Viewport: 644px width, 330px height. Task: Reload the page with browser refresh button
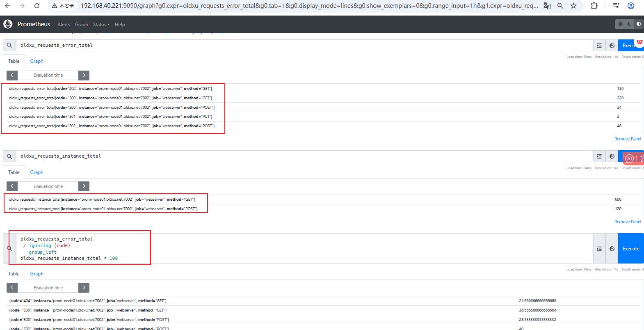click(x=37, y=6)
